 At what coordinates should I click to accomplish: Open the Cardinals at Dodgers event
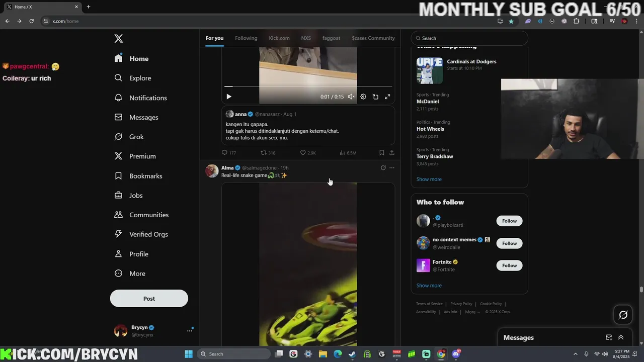pyautogui.click(x=469, y=70)
